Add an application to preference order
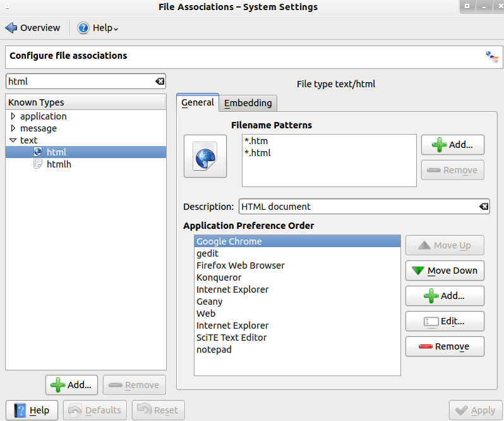 445,296
